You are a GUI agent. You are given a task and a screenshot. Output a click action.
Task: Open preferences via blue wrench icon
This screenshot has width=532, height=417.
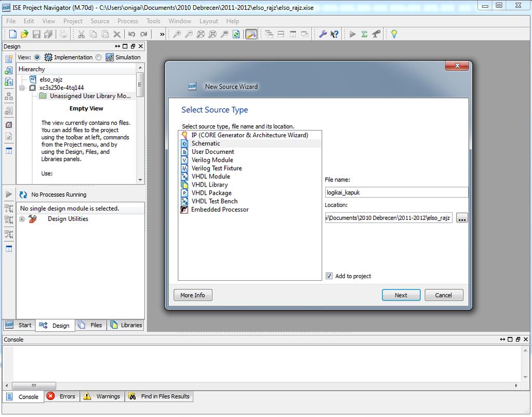pyautogui.click(x=323, y=34)
